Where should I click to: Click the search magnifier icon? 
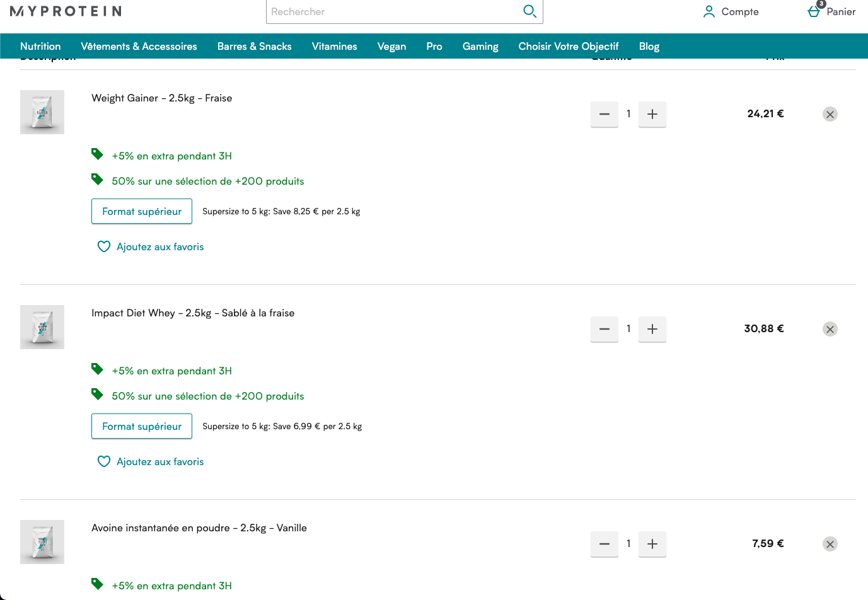[x=530, y=11]
